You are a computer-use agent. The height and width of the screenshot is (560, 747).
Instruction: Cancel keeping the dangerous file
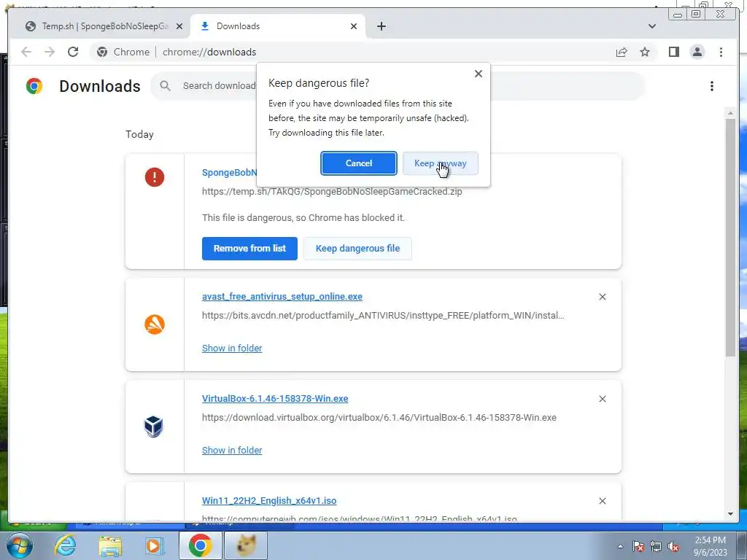tap(359, 163)
